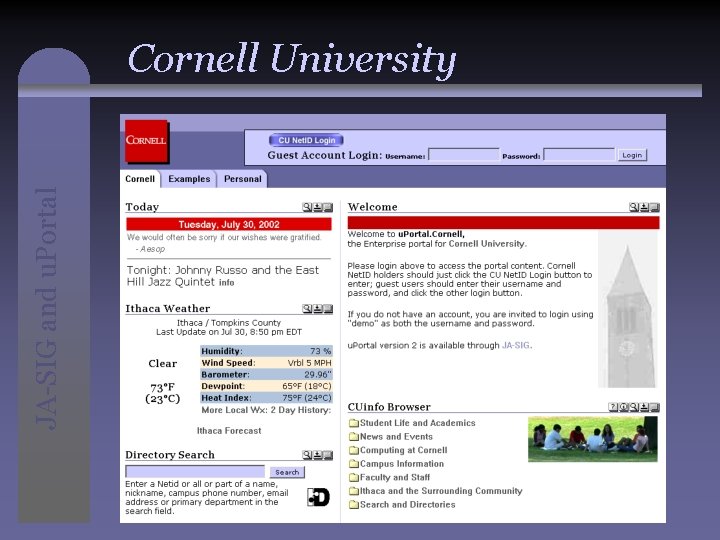Focus the Welcome channel with magnifier icon
720x540 pixels.
click(634, 208)
